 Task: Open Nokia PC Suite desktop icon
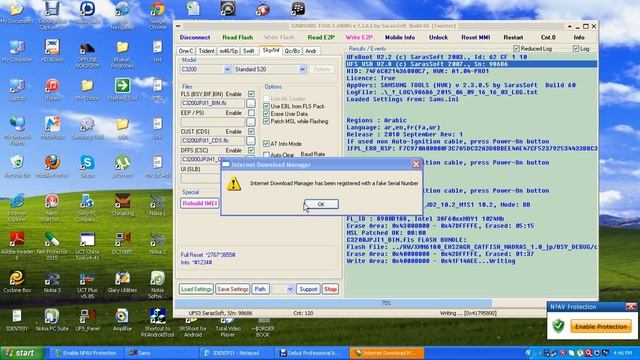point(52,320)
